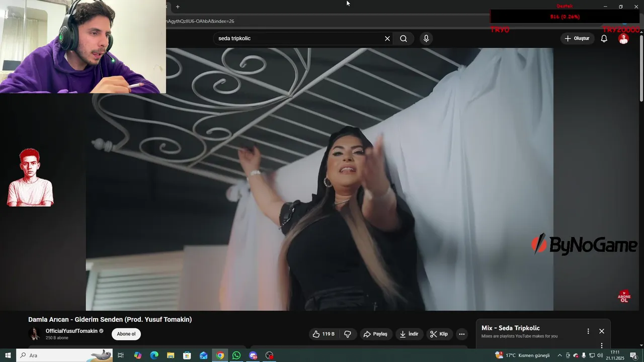The width and height of the screenshot is (644, 362).
Task: Click the microphone system tray icon
Action: coord(584,355)
